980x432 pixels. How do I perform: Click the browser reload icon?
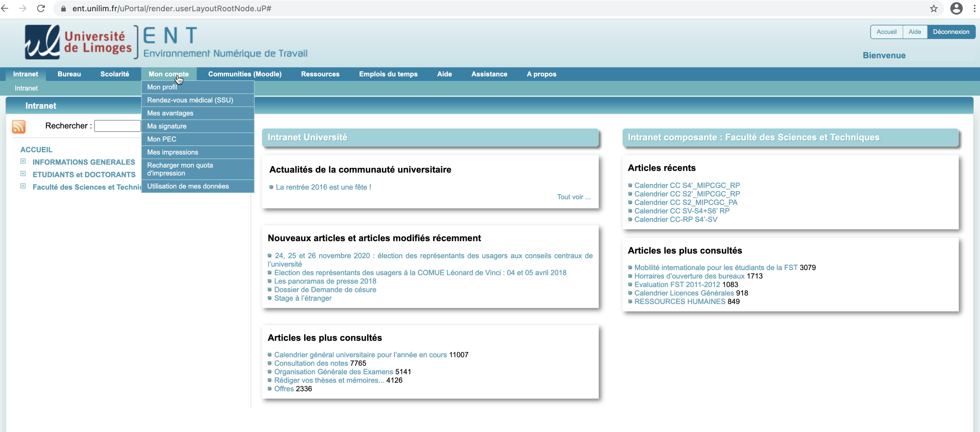point(41,8)
